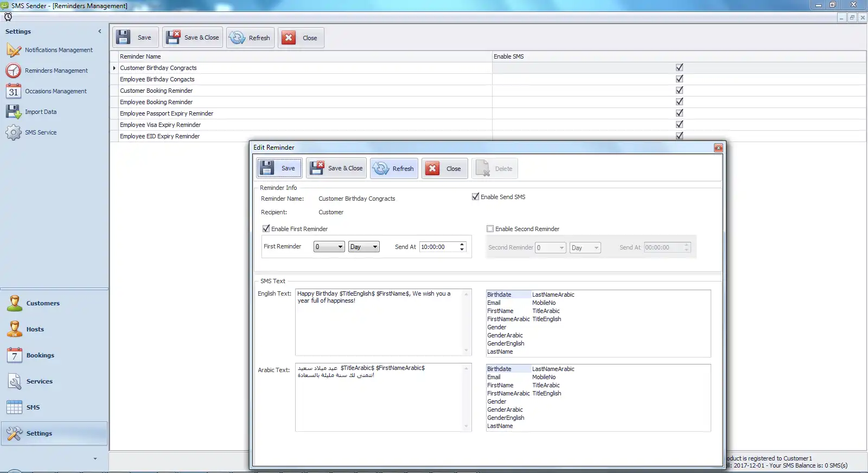The height and width of the screenshot is (473, 868).
Task: Toggle Enable SMS for Employee Passport Expiry Reminder
Action: 679,113
